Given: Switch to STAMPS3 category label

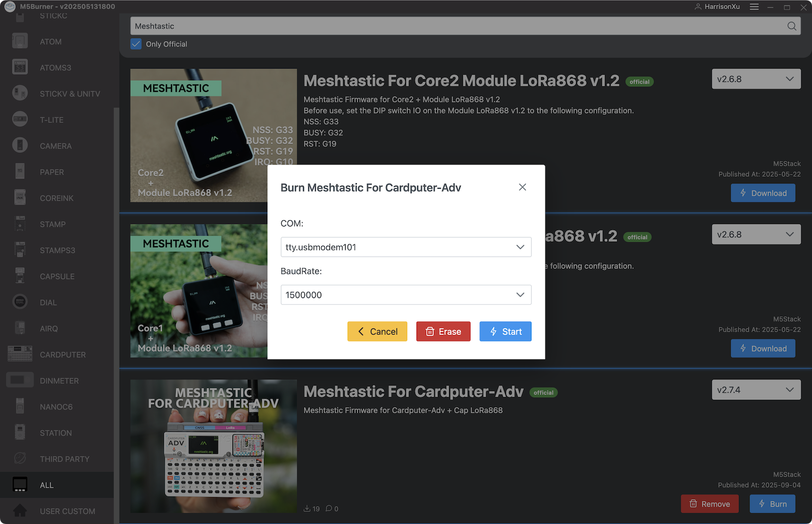Looking at the screenshot, I should coord(57,250).
